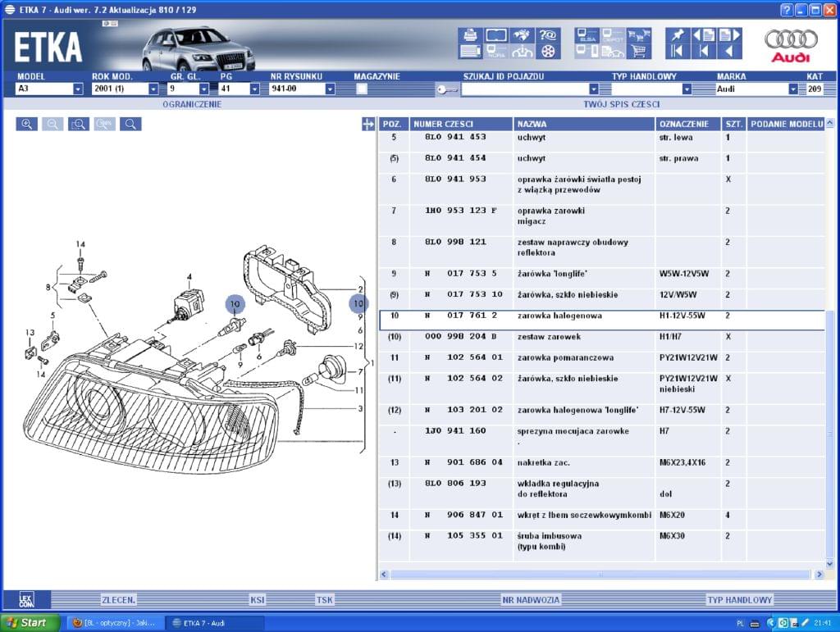Click the ZLECEN. tab at bottom
The image size is (840, 632).
coord(118,600)
